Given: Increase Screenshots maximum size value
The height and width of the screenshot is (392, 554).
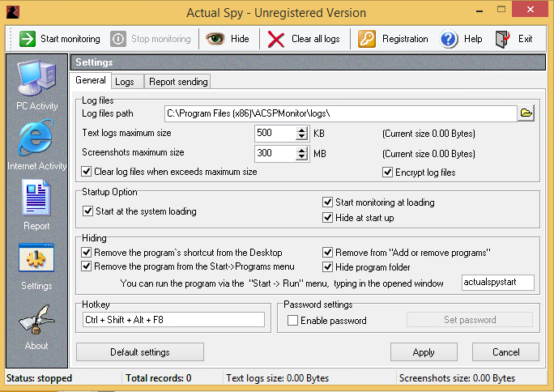Looking at the screenshot, I should (x=302, y=150).
